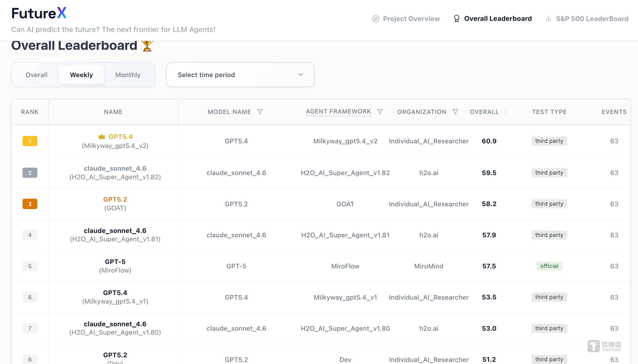This screenshot has width=638, height=364.
Task: Click the orange rank 3 badge
Action: 30,204
